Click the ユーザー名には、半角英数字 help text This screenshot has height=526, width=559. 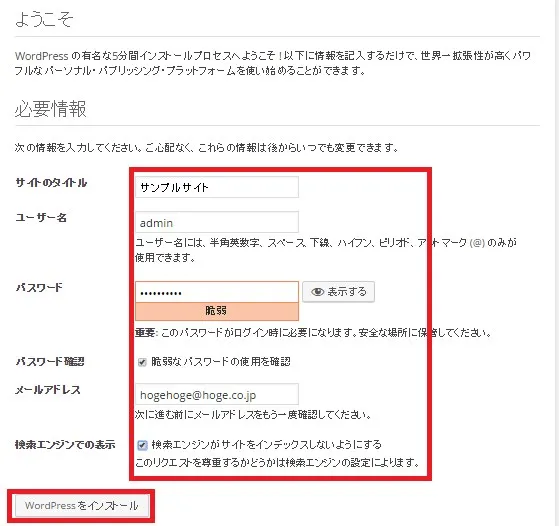tap(326, 250)
